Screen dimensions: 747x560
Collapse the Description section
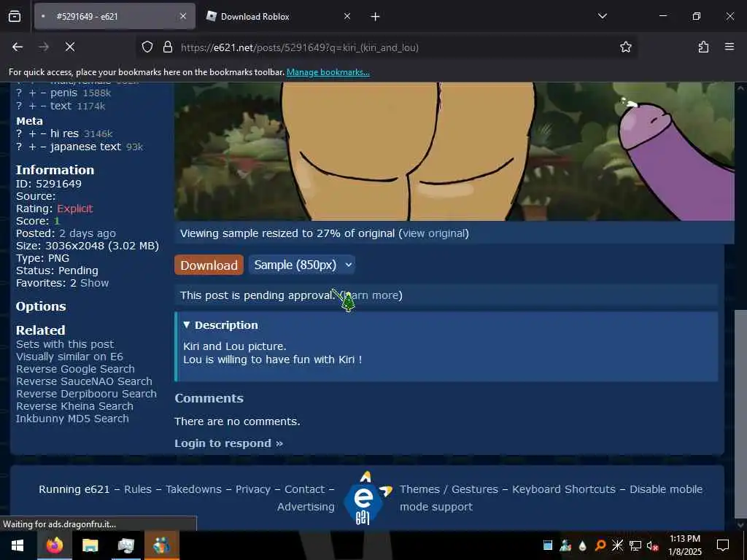(x=221, y=325)
